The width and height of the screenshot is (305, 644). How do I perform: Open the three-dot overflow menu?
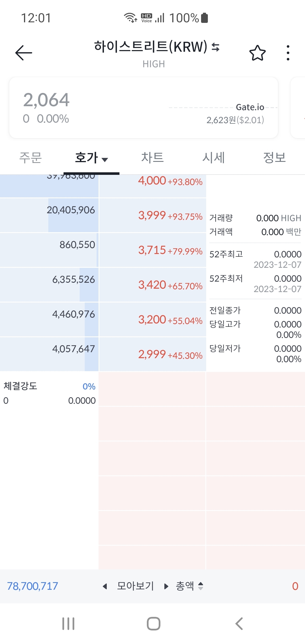[x=288, y=53]
